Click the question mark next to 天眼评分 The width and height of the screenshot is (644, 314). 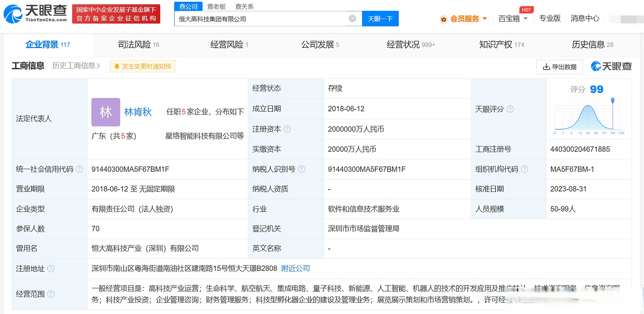click(510, 109)
